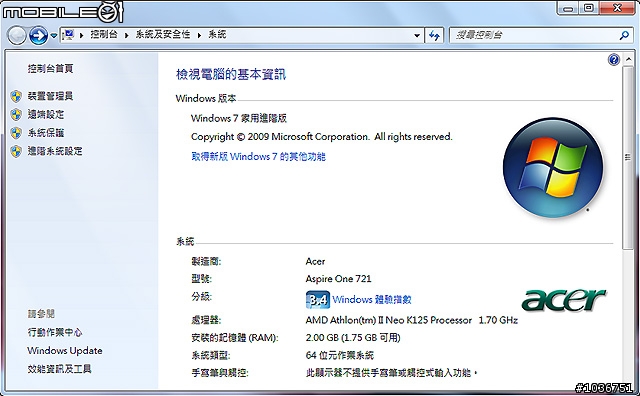Open 控制台首頁 link
Image resolution: width=640 pixels, height=396 pixels.
point(51,69)
